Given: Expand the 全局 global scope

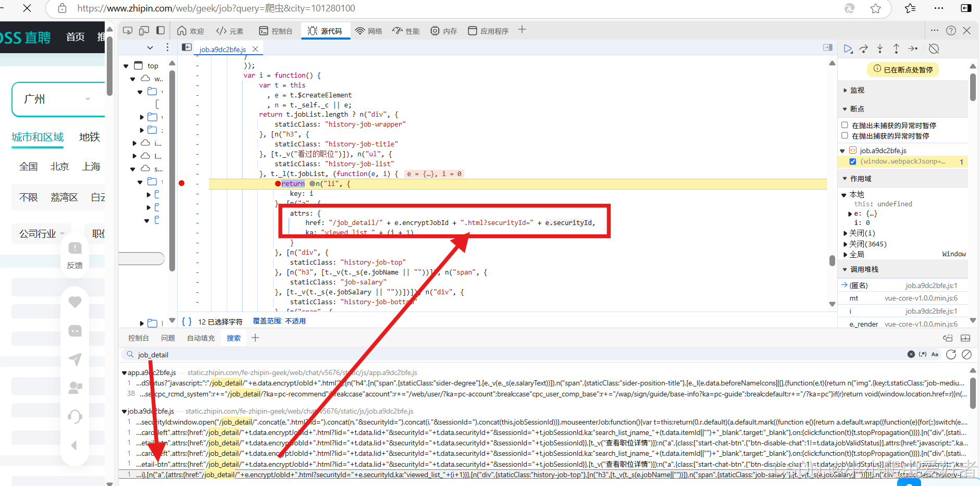Looking at the screenshot, I should pyautogui.click(x=845, y=255).
